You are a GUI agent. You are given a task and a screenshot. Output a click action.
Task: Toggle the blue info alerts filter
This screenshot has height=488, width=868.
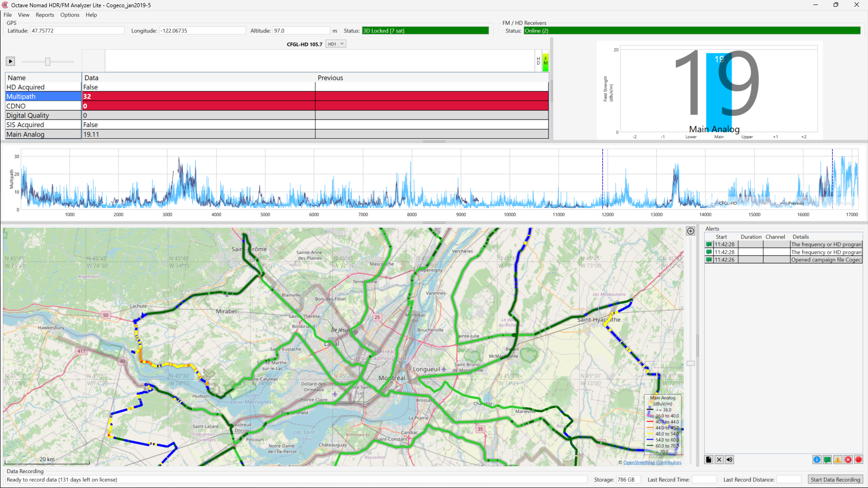pyautogui.click(x=817, y=460)
